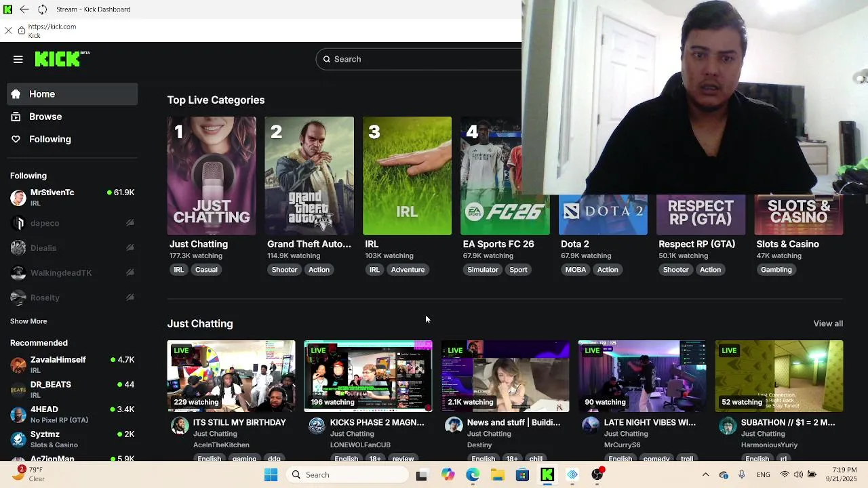Click the Gambling tag under Slots & Casino
Image resolution: width=868 pixels, height=488 pixels.
point(776,270)
